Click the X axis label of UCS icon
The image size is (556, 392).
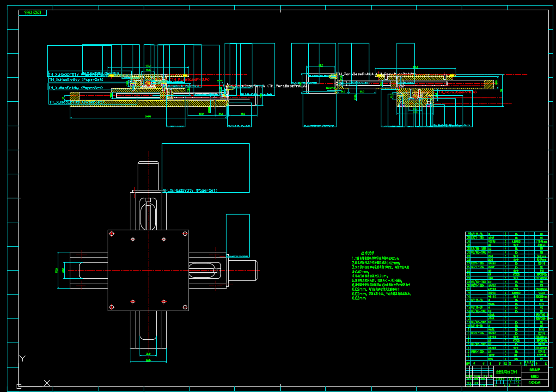pyautogui.click(x=47, y=383)
